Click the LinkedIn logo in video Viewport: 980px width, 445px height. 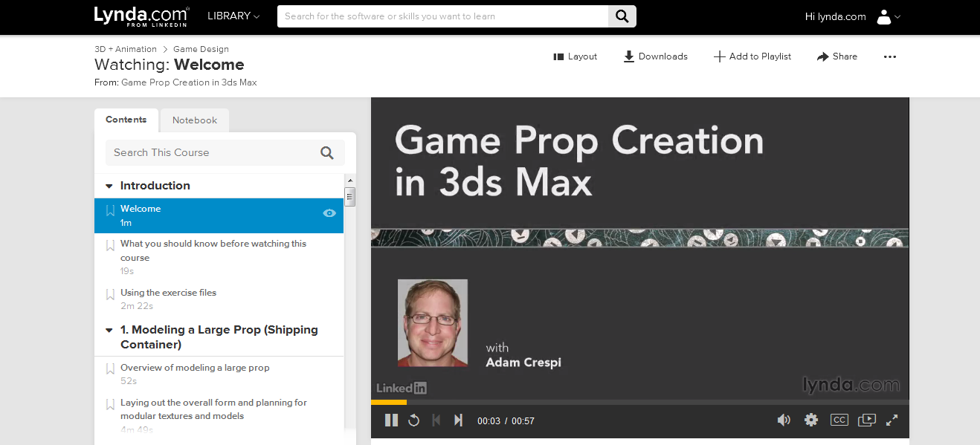click(402, 388)
